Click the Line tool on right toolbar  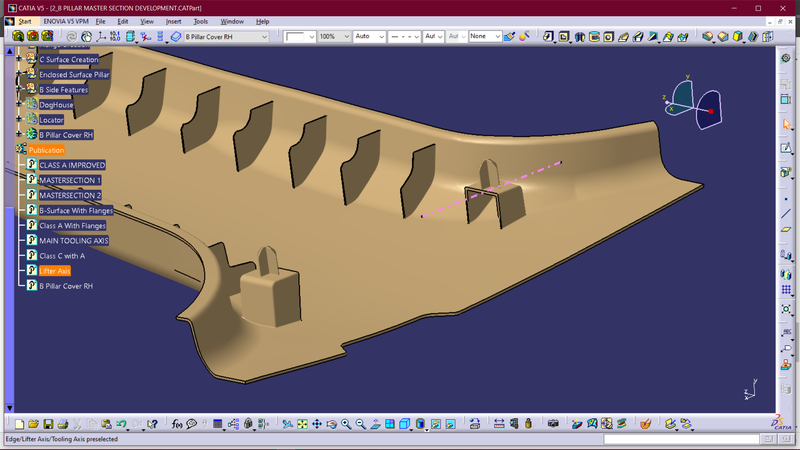coord(786,214)
